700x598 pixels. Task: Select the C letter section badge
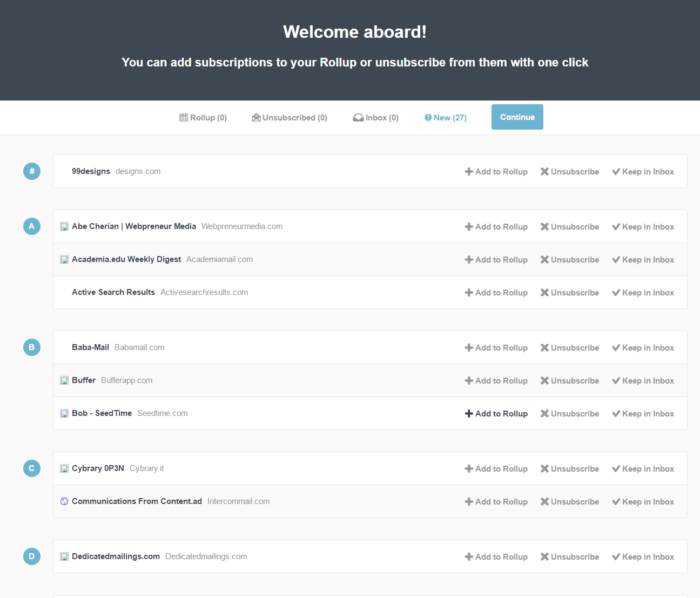pos(32,468)
